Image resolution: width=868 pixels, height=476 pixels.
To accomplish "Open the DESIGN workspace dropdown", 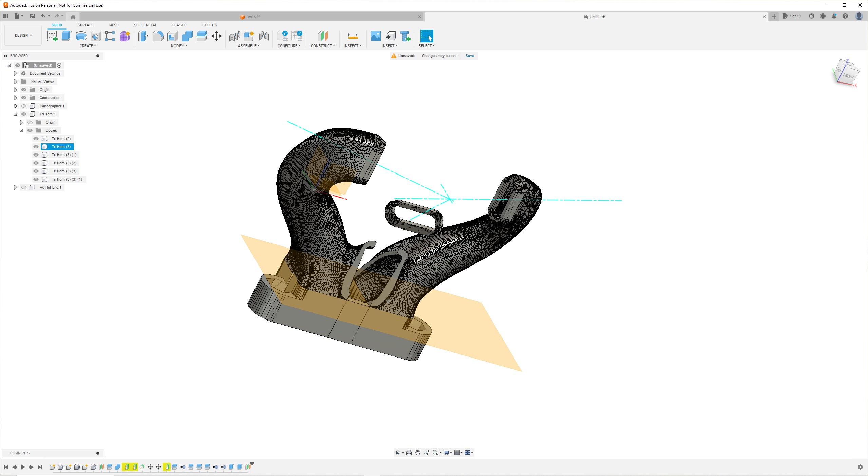I will 23,35.
